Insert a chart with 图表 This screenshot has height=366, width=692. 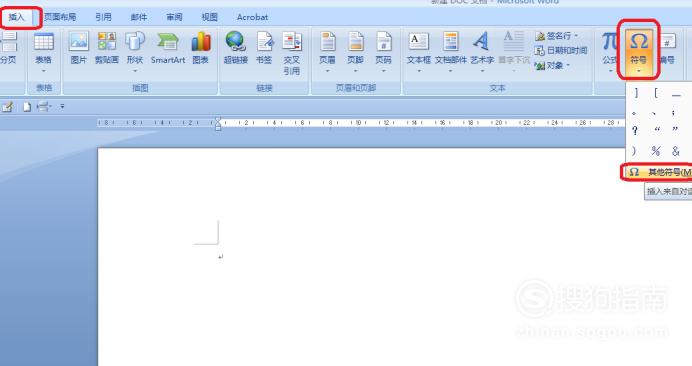click(201, 48)
